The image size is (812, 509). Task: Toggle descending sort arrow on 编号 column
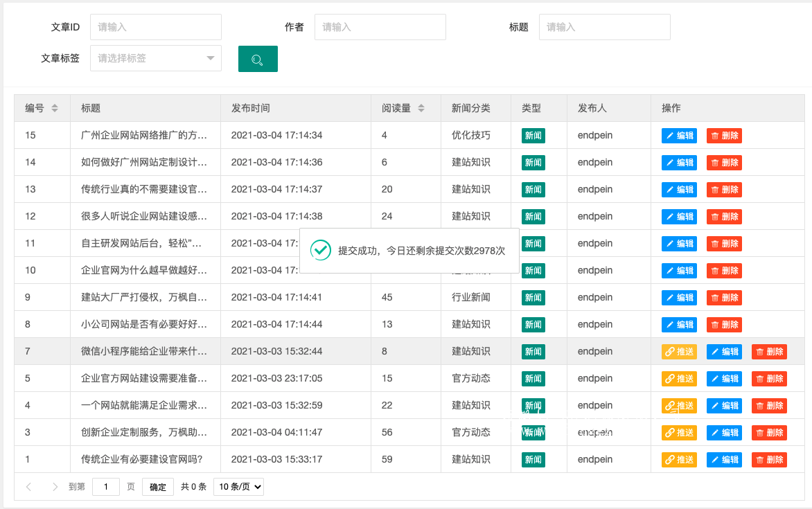click(55, 111)
